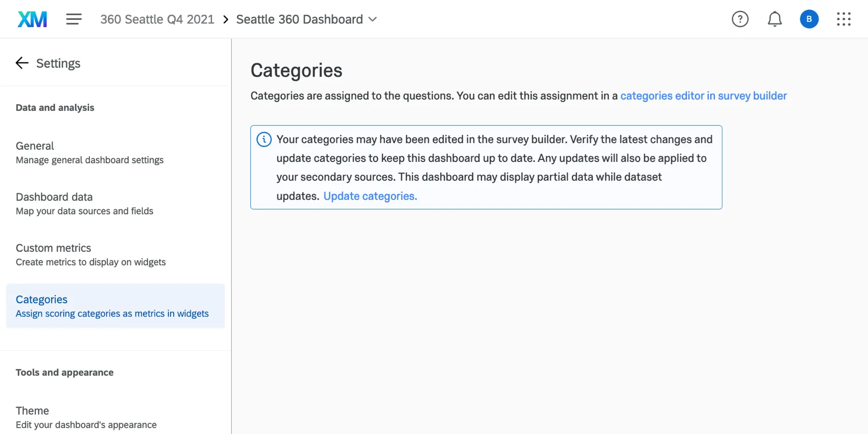
Task: Click the user account avatar B
Action: 809,19
